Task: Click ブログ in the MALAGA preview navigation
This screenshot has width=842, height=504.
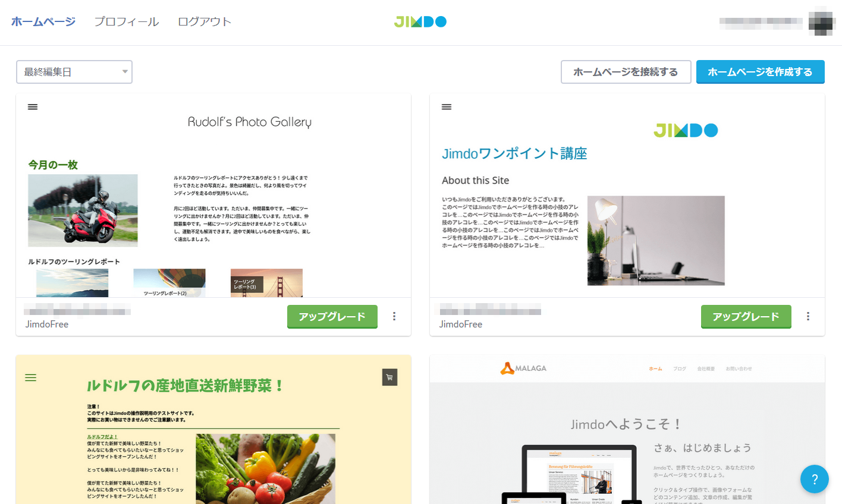Action: click(680, 369)
